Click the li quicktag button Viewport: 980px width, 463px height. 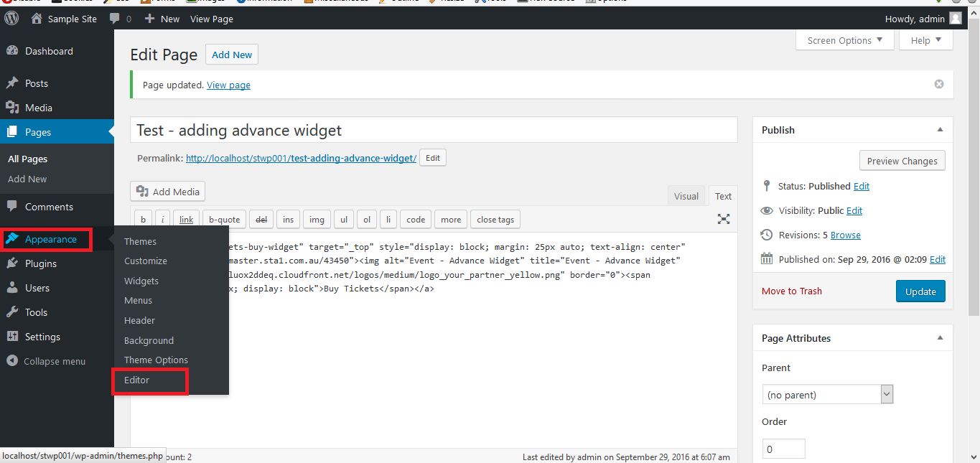pos(388,220)
